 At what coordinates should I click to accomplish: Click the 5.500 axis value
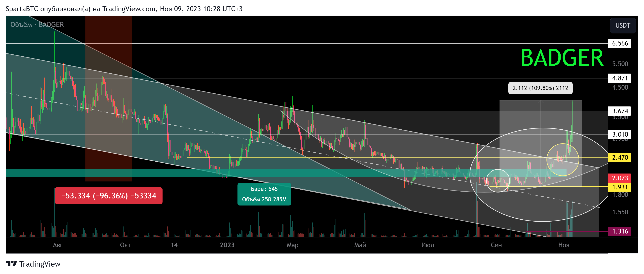click(620, 64)
